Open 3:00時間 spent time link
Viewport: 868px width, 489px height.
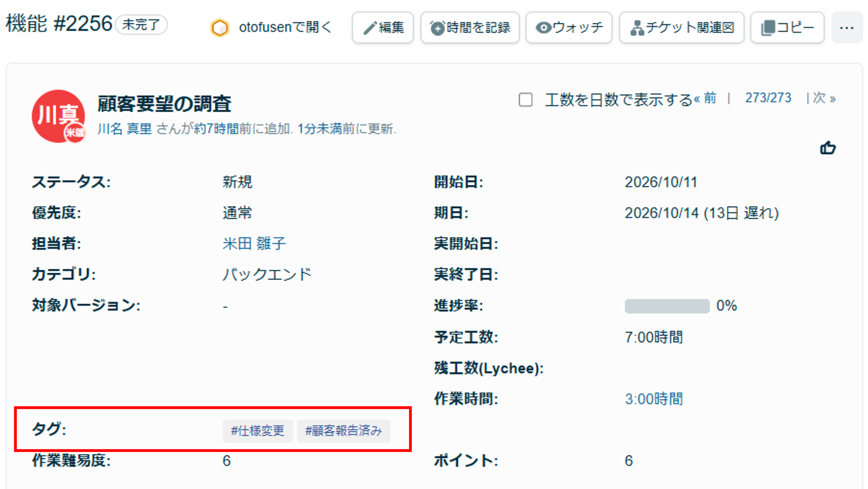pyautogui.click(x=654, y=399)
